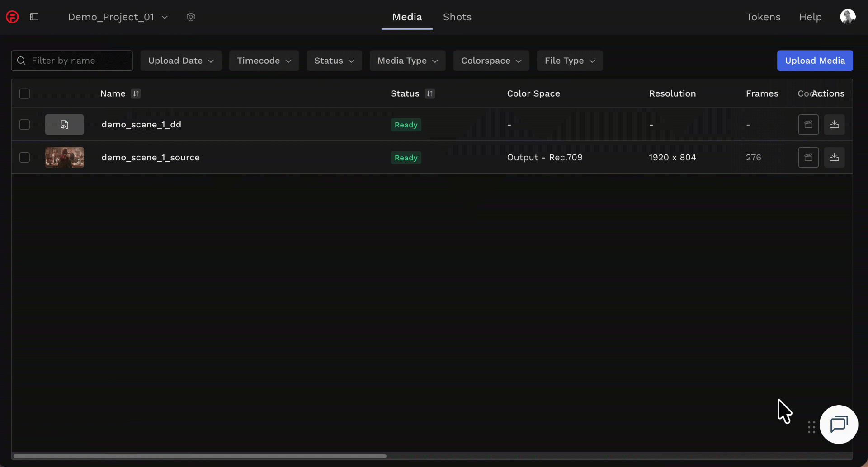This screenshot has height=467, width=868.
Task: Sort by Status column icon
Action: tap(429, 93)
